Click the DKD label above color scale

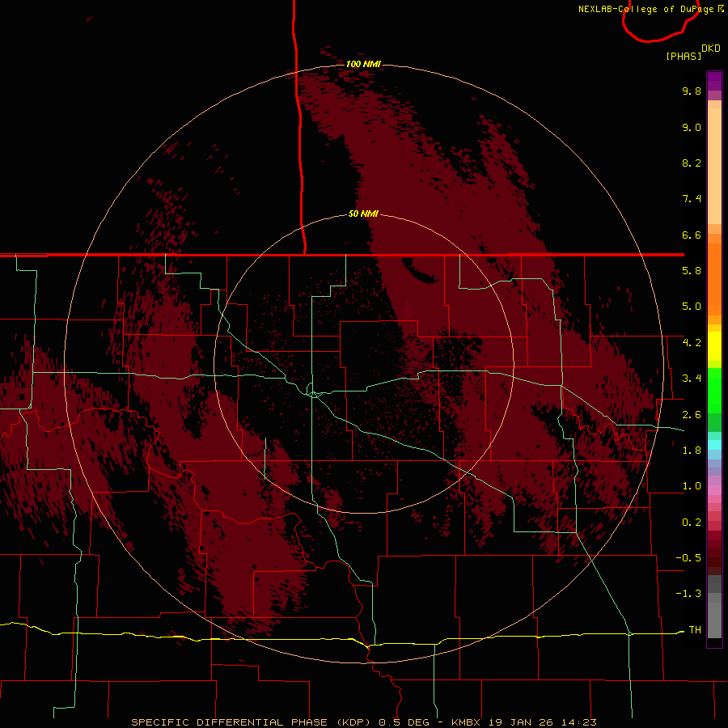(711, 49)
